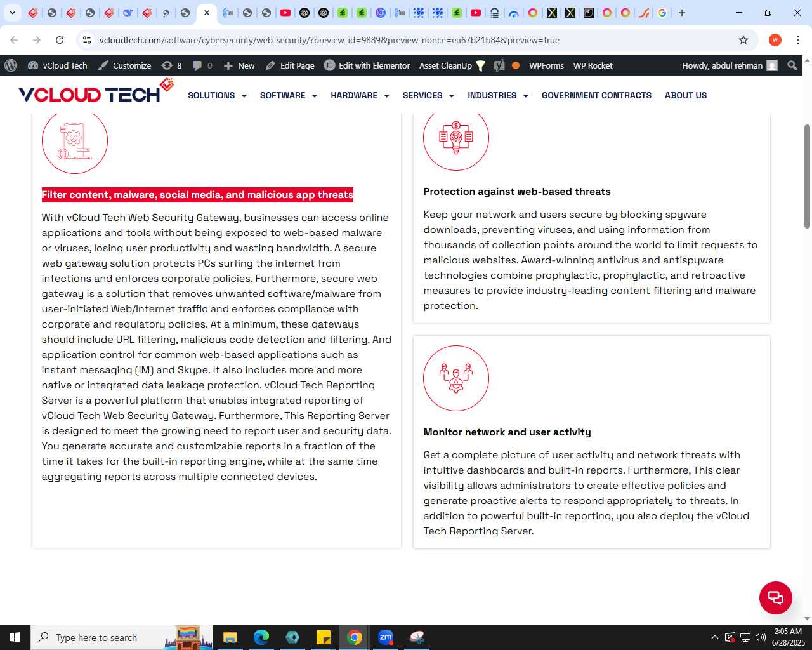Show hidden system tray icons
The height and width of the screenshot is (650, 812).
(715, 637)
